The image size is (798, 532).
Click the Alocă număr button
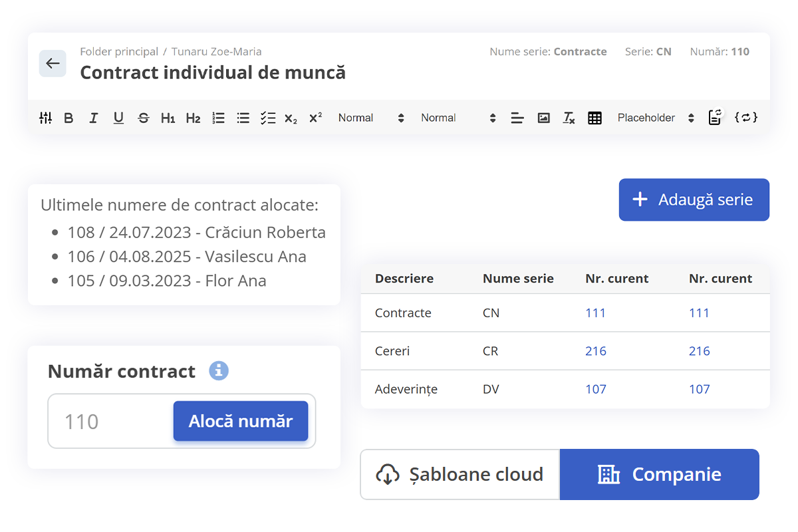(241, 421)
